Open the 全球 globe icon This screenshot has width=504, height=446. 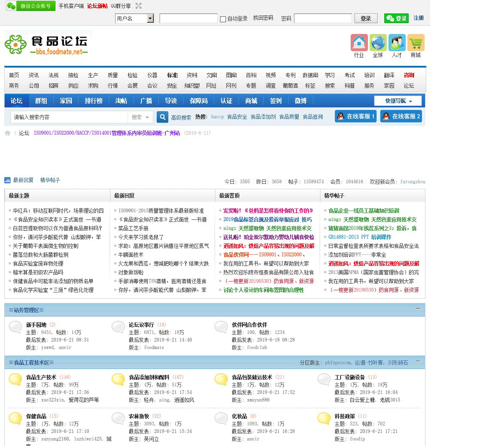378,43
